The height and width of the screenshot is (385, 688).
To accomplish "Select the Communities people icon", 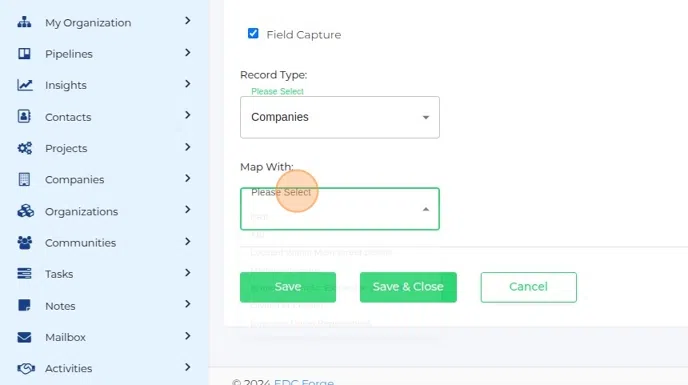I will (25, 242).
